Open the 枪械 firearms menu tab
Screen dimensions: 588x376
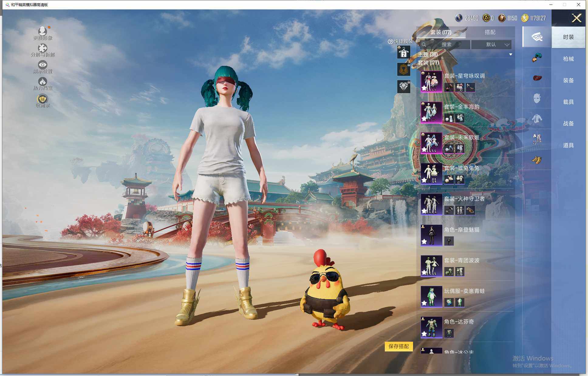coord(568,59)
